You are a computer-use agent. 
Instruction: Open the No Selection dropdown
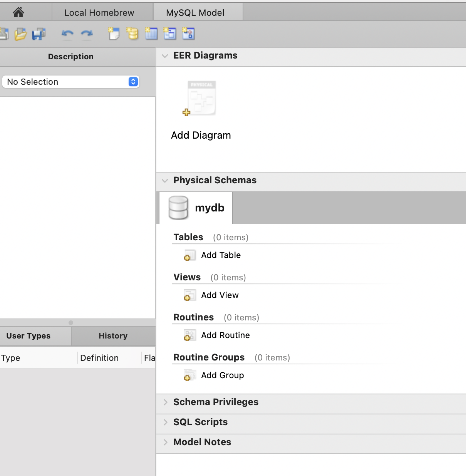coord(71,82)
